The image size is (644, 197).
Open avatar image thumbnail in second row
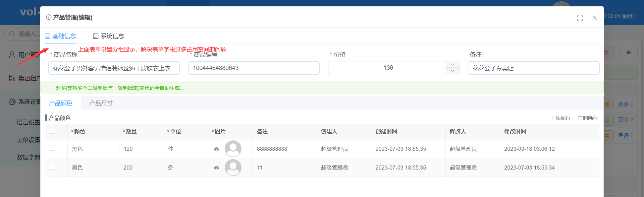233,168
